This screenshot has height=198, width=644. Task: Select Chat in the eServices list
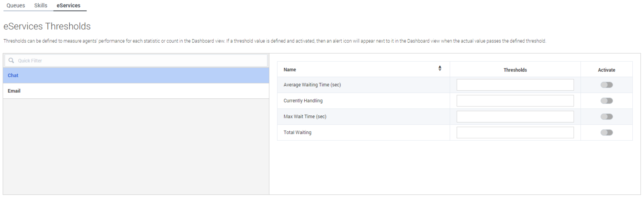point(13,75)
